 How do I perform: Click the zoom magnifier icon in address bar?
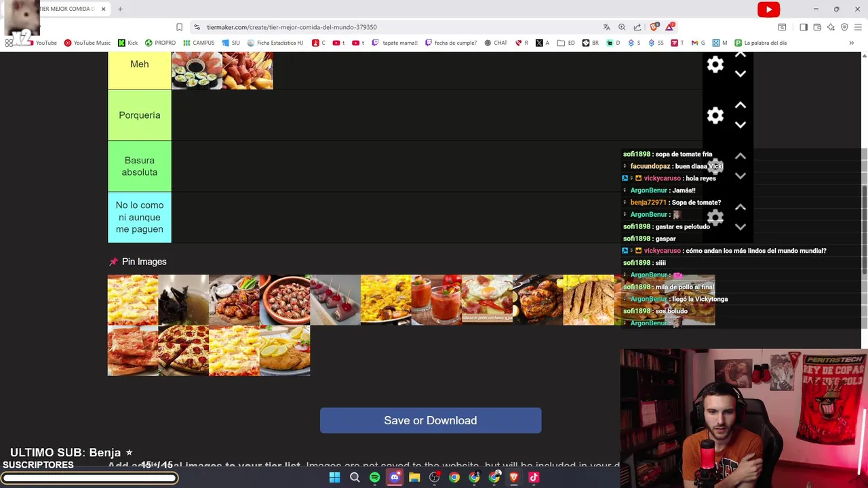coord(622,27)
